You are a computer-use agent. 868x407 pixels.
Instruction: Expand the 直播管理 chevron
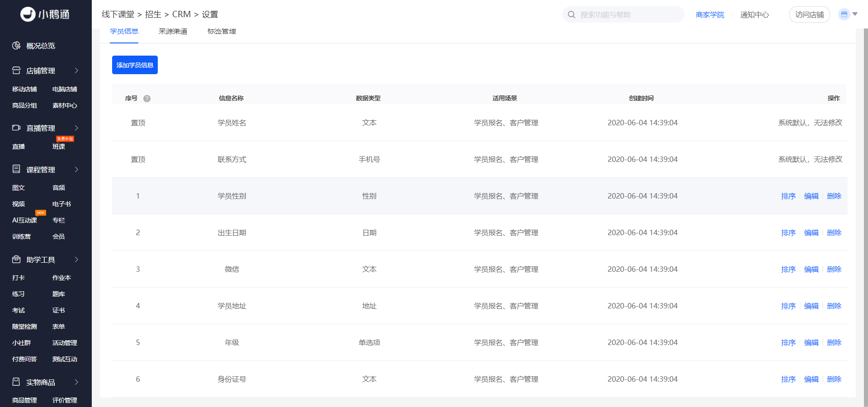pyautogui.click(x=76, y=128)
